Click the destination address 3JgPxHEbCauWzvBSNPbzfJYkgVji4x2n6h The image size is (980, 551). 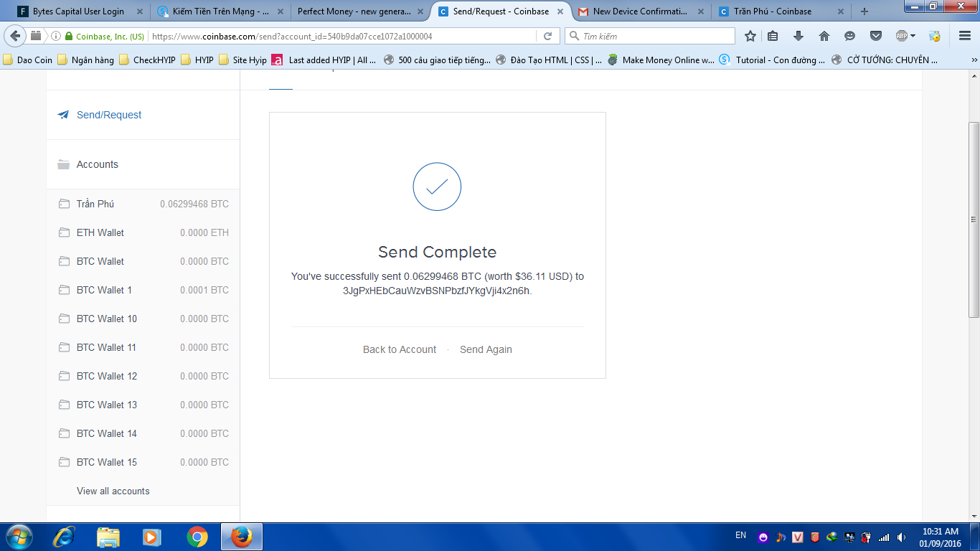coord(436,291)
